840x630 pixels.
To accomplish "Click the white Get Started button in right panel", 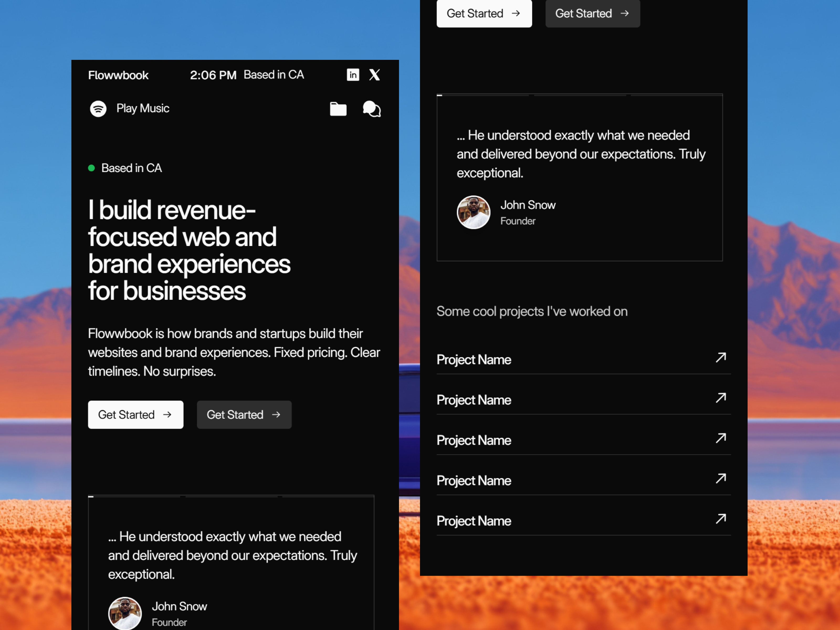I will click(x=484, y=13).
